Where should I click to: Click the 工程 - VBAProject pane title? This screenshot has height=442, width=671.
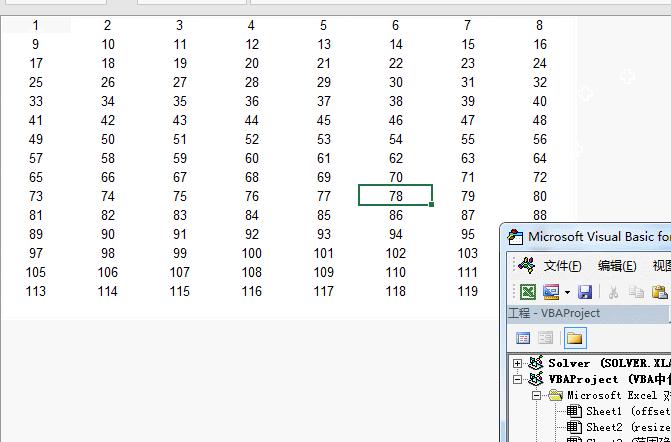(554, 313)
